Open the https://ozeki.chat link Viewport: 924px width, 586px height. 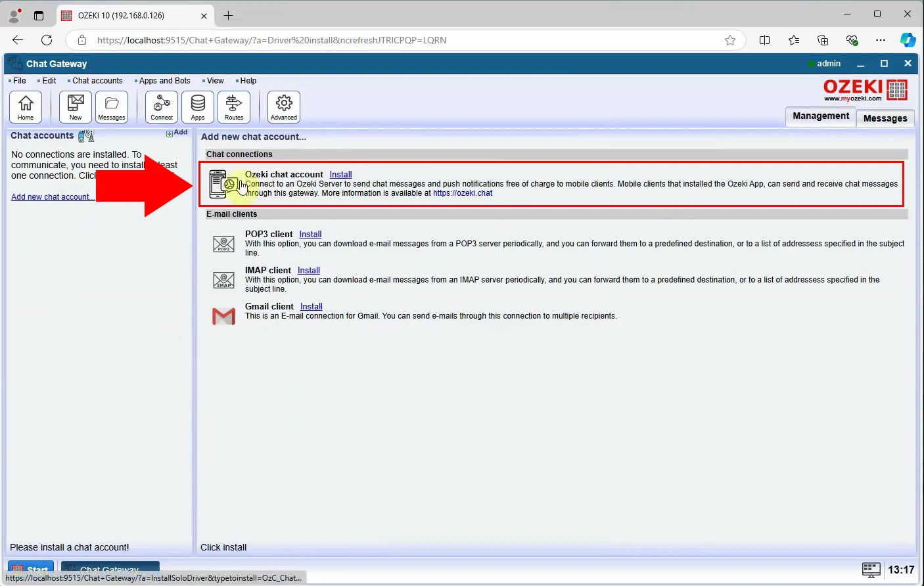pyautogui.click(x=463, y=193)
